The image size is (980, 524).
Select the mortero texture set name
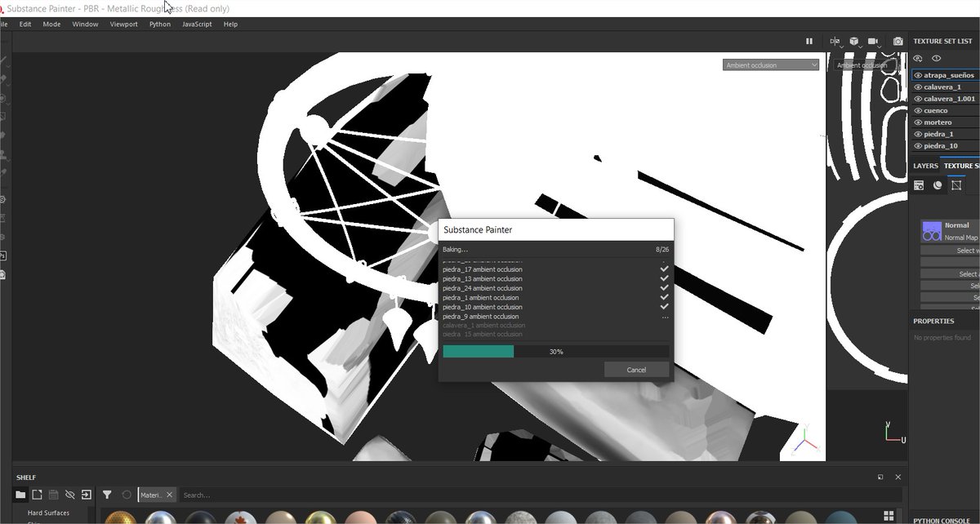click(938, 122)
